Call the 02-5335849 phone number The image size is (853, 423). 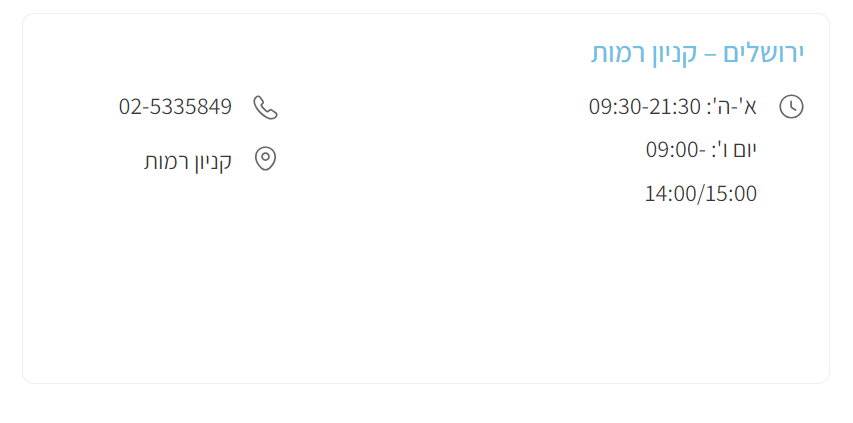[175, 107]
